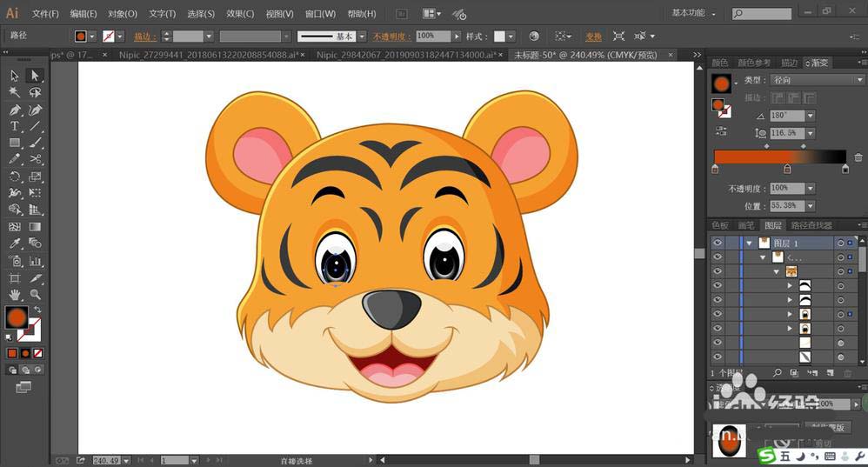Screen dimensions: 868x467
Task: Toggle visibility of third layer row
Action: pyautogui.click(x=718, y=271)
